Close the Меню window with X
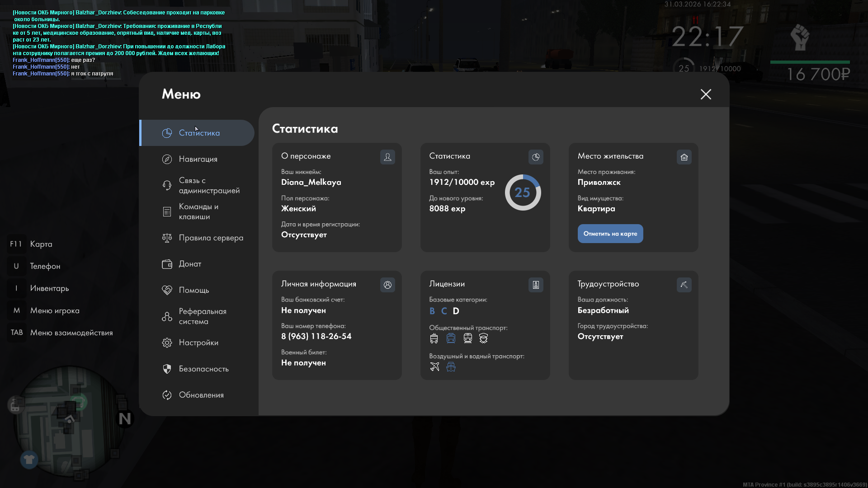The width and height of the screenshot is (868, 488). tap(706, 94)
